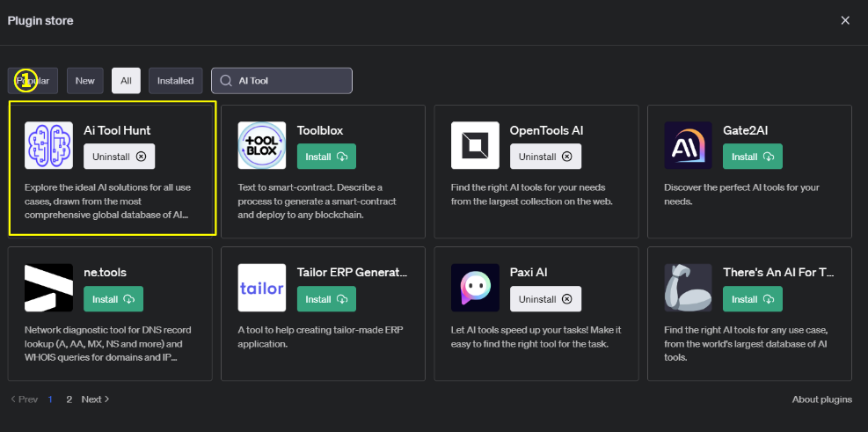Viewport: 868px width, 432px height.
Task: Click the ne.tools plugin title
Action: (106, 273)
